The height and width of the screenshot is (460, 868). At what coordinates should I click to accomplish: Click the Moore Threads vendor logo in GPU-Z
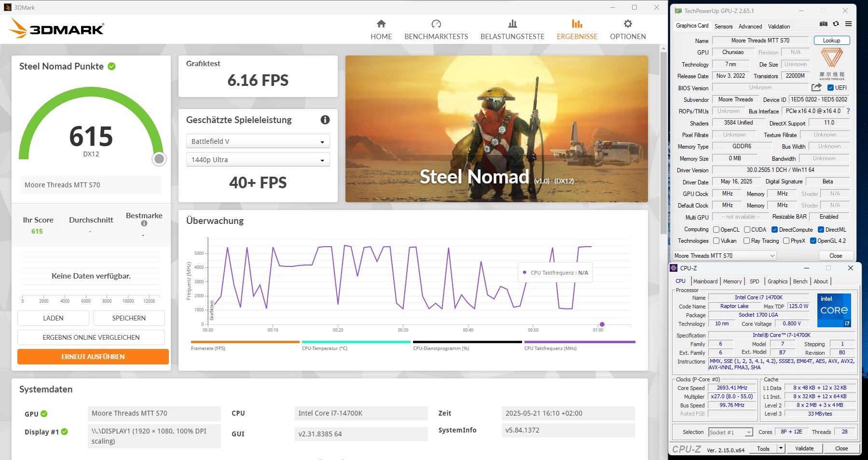coord(832,64)
